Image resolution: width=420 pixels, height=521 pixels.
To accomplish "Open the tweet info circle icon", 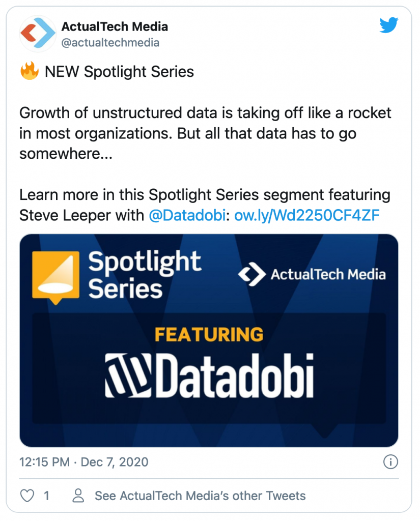I will pos(390,462).
